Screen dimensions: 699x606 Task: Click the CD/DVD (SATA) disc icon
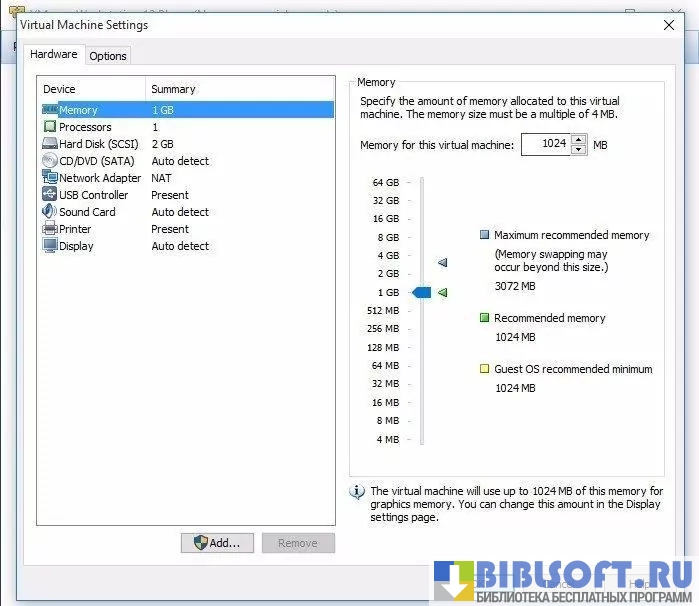pos(50,161)
